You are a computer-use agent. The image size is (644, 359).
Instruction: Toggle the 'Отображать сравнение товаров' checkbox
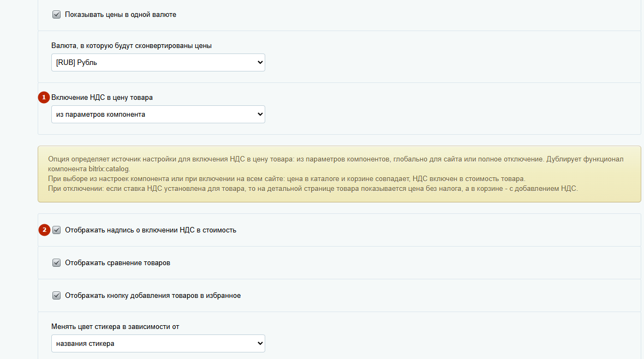pos(56,263)
